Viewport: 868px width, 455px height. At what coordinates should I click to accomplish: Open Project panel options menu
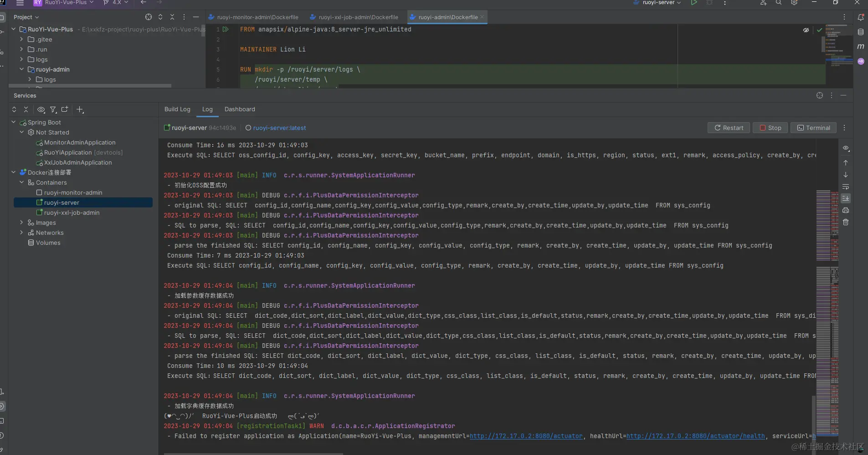[x=184, y=17]
